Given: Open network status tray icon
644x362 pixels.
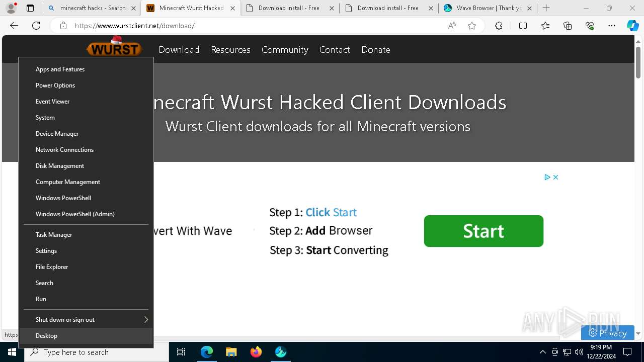Looking at the screenshot, I should tap(567, 352).
